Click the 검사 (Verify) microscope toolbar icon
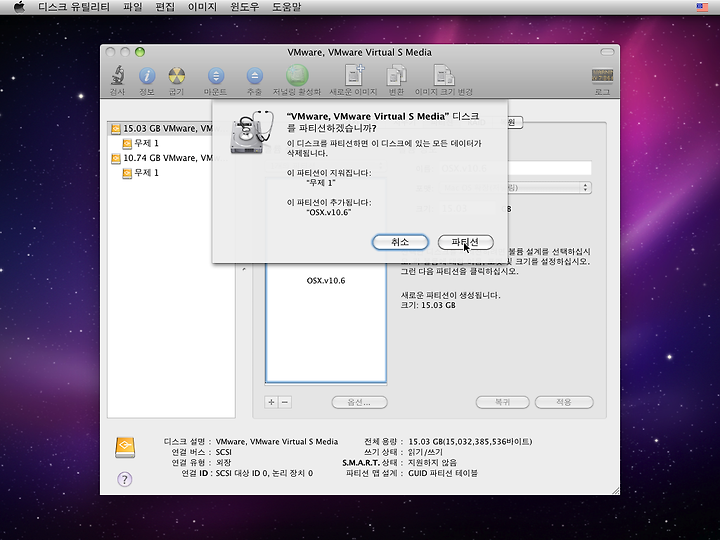The image size is (720, 540). [x=118, y=80]
